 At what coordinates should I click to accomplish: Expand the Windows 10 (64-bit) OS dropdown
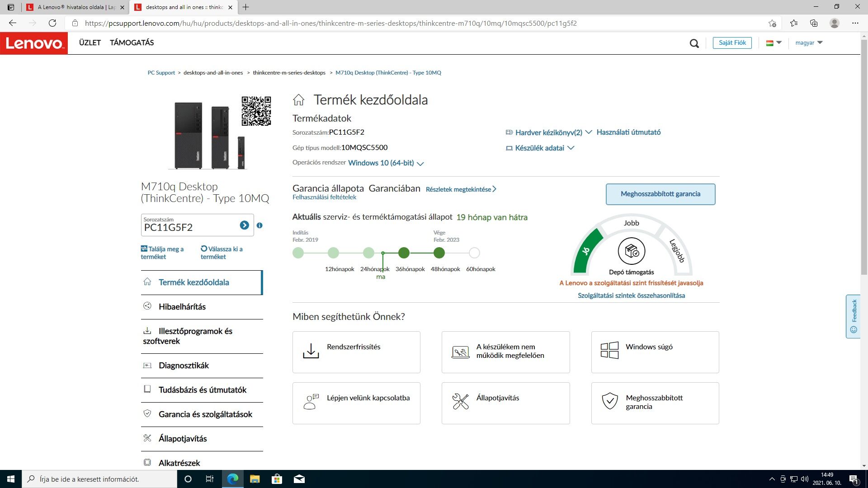(386, 163)
